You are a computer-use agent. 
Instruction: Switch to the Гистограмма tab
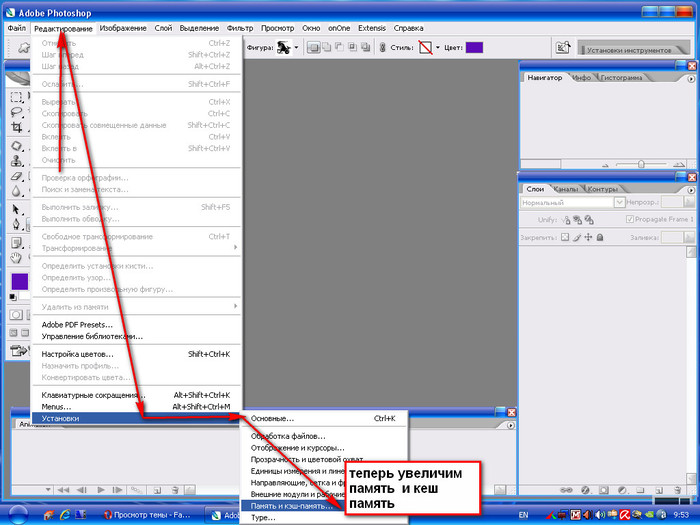621,78
